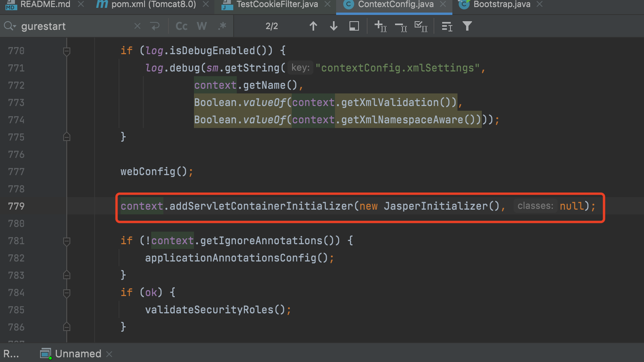The height and width of the screenshot is (362, 644).
Task: Close the Bootstrap.java tab
Action: (x=540, y=4)
